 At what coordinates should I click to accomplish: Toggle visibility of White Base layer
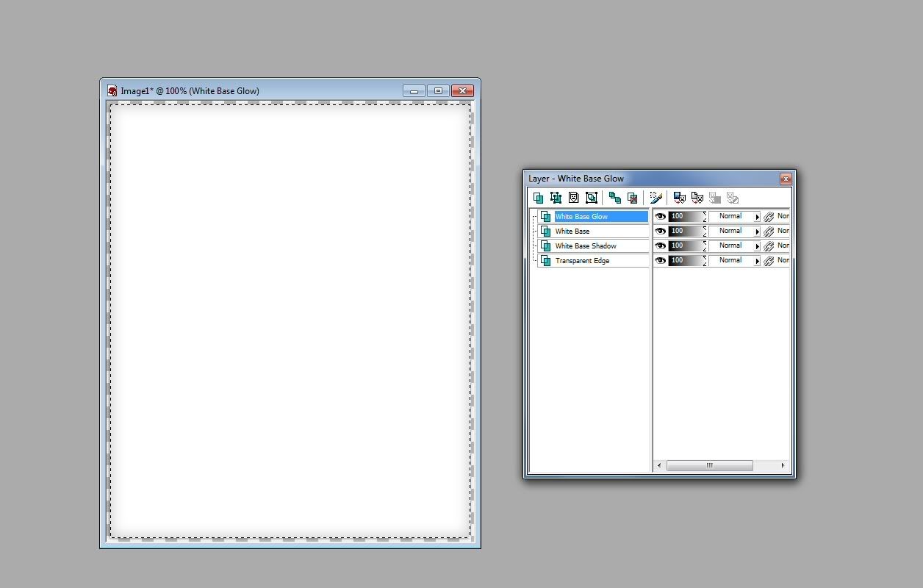point(660,232)
